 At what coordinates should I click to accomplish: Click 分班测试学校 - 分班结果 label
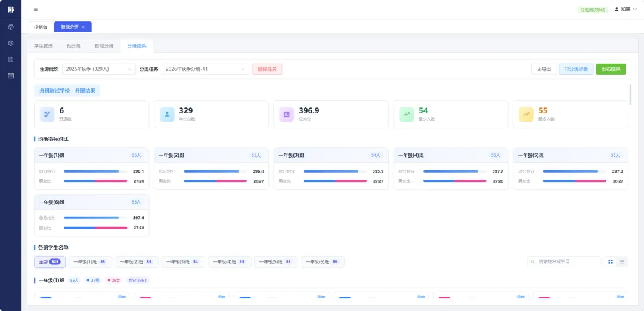[67, 91]
